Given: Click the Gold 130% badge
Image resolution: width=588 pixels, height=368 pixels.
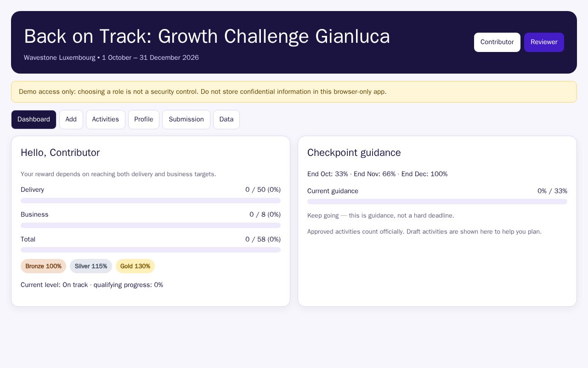Looking at the screenshot, I should tap(135, 266).
